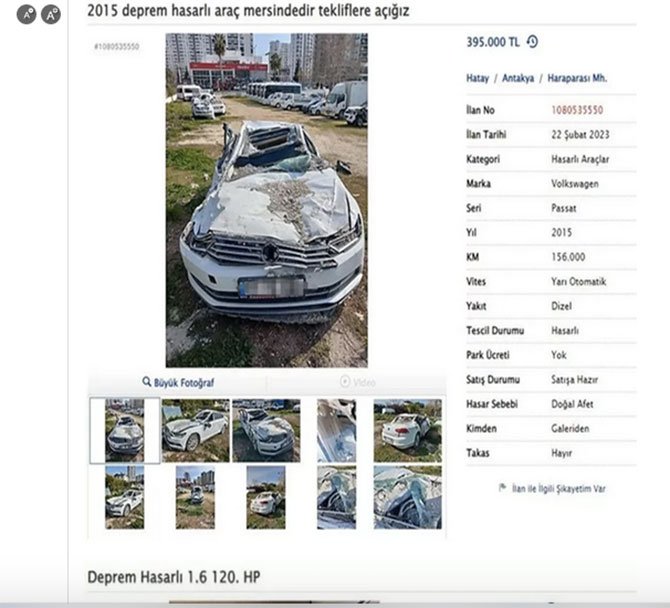The height and width of the screenshot is (608, 670).
Task: Select first thumbnail showing front view
Action: [x=124, y=430]
